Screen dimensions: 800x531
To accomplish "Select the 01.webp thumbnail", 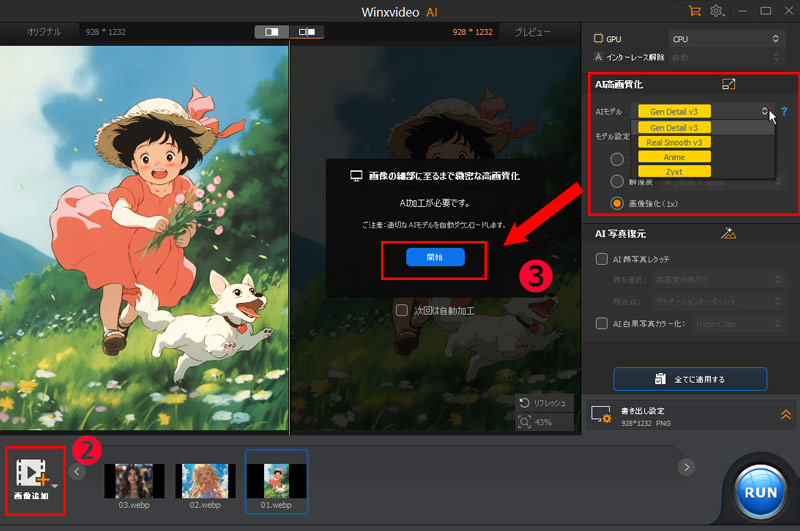I will (276, 482).
